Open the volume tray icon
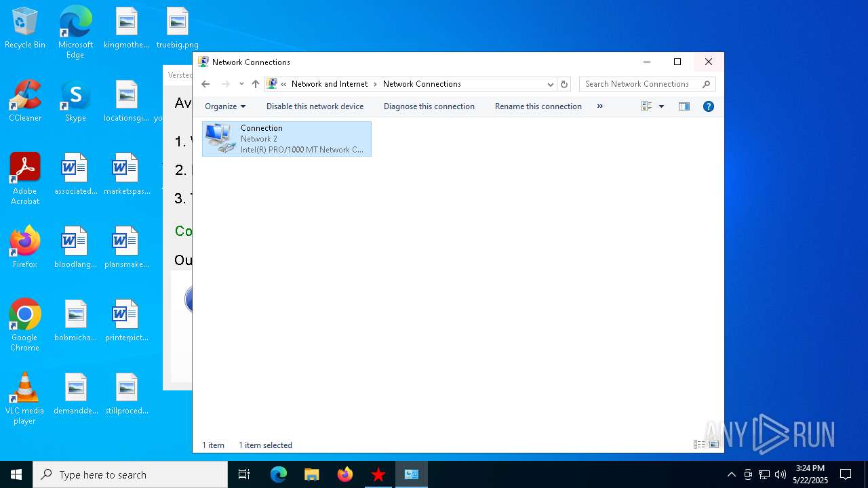Image resolution: width=868 pixels, height=488 pixels. coord(780,474)
